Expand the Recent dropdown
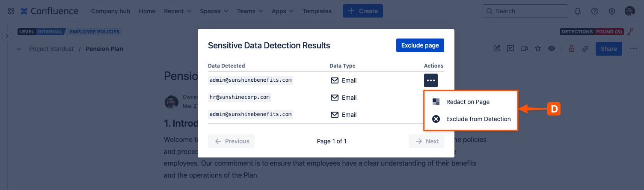 point(178,11)
